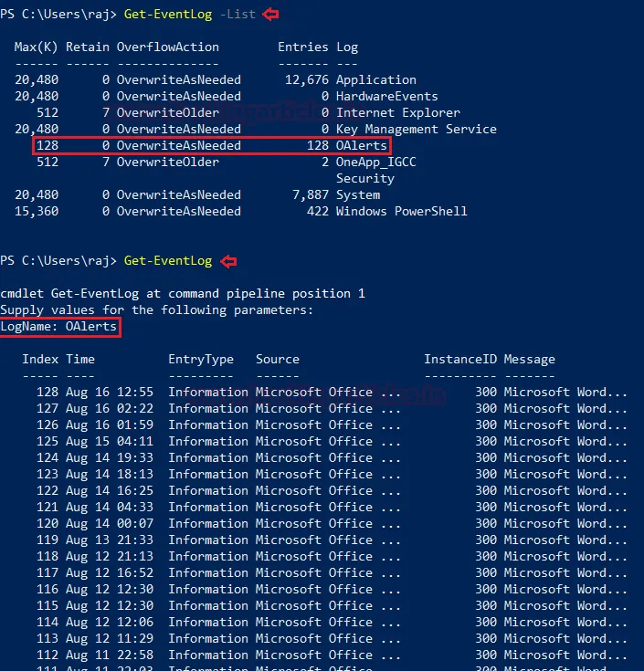This screenshot has width=644, height=671.
Task: Click the Aug 14 19:33 event timestamp
Action: [109, 457]
